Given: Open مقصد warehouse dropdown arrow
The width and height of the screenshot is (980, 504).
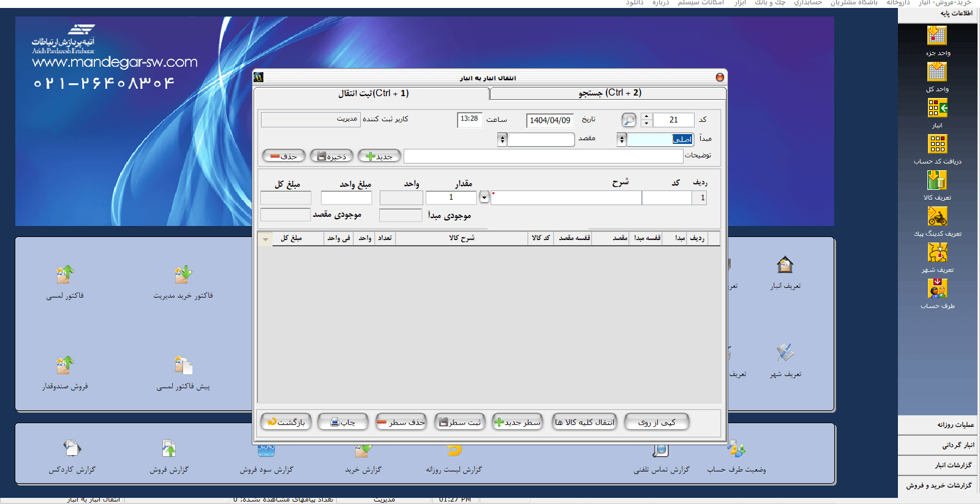Looking at the screenshot, I should (x=503, y=140).
